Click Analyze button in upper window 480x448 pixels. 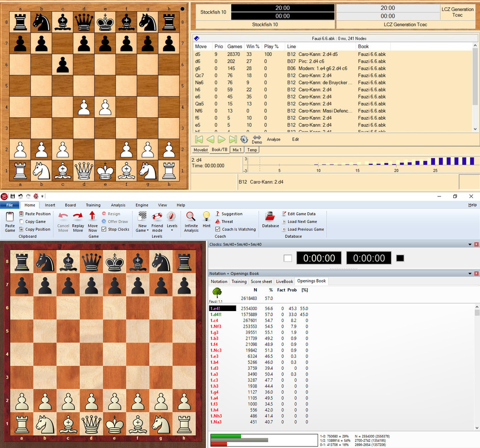(x=273, y=139)
